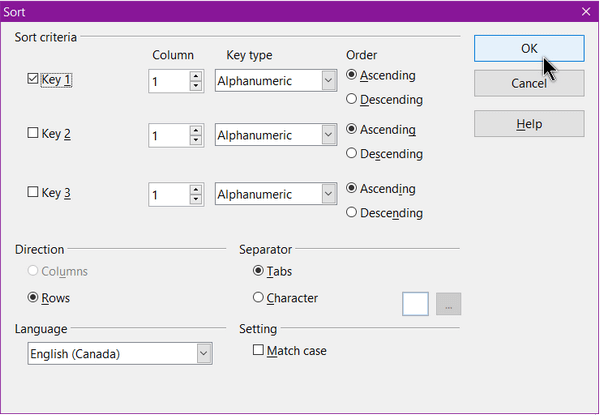Select Descending order for Key 2
600x415 pixels.
tap(351, 153)
